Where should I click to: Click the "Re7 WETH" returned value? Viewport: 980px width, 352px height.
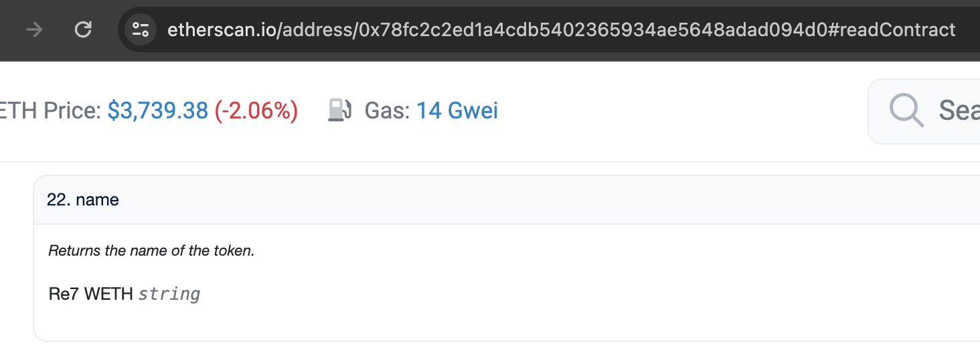point(91,294)
